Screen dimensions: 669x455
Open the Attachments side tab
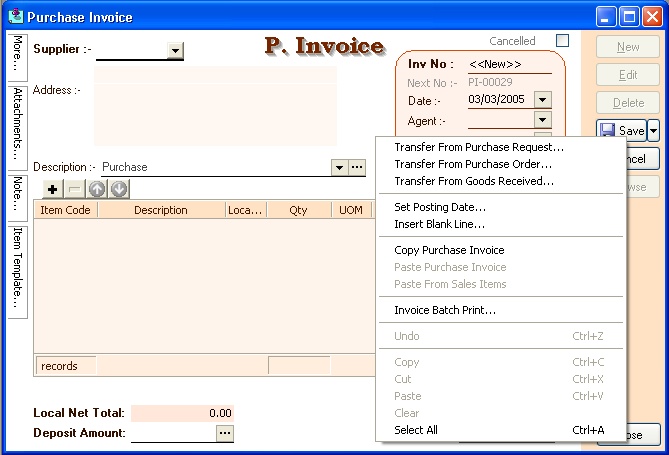pos(18,124)
